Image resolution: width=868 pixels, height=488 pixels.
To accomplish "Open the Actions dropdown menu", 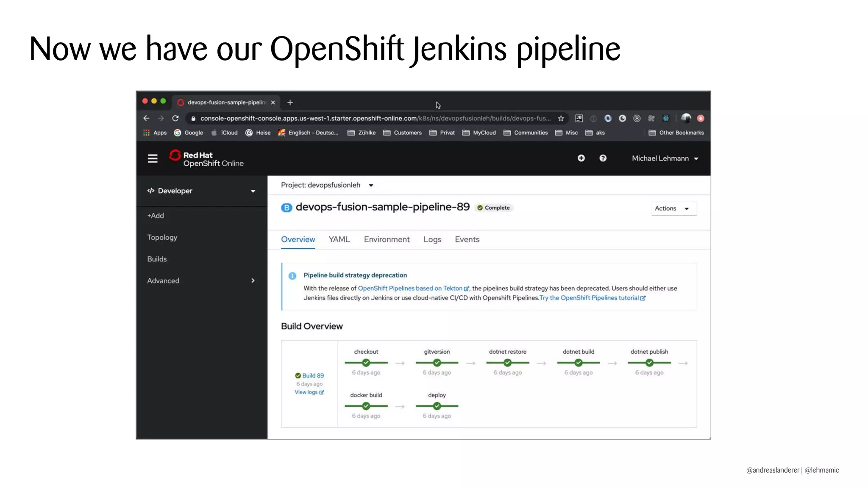I will [673, 208].
